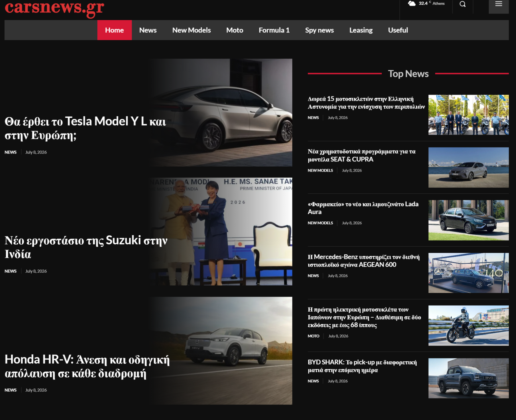The width and height of the screenshot is (516, 420).
Task: Open the New Models menu item
Action: (191, 30)
